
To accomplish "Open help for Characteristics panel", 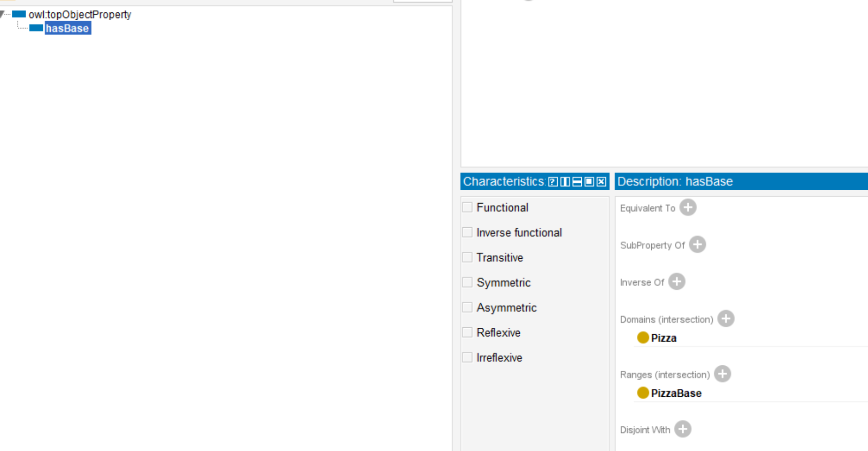I will pyautogui.click(x=553, y=182).
